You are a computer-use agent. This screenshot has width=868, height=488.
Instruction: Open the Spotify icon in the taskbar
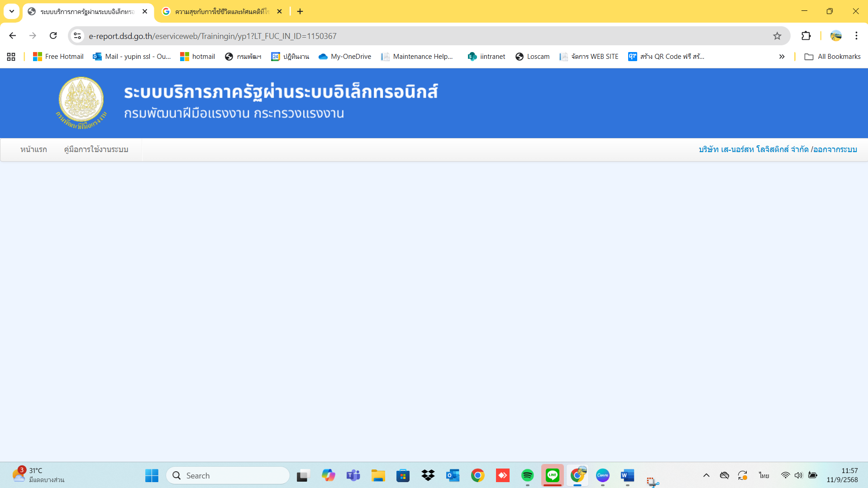coord(527,475)
